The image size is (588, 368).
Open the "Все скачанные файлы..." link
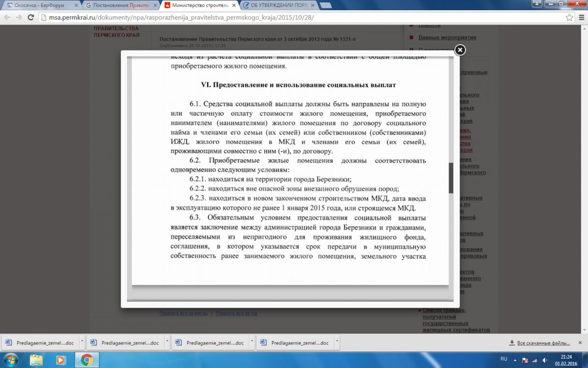[543, 343]
